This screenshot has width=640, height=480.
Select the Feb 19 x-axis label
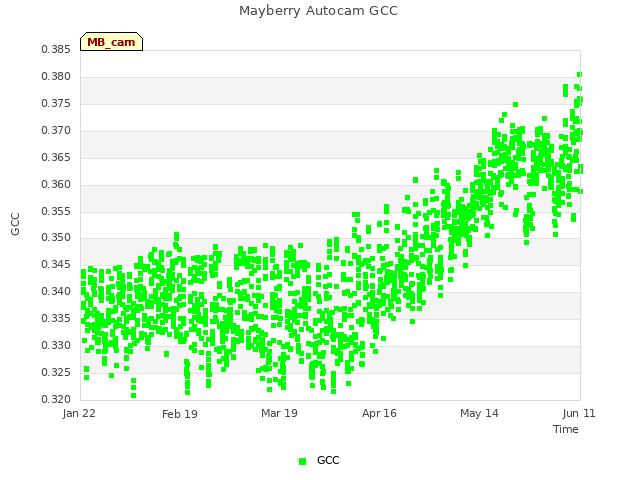[x=180, y=414]
